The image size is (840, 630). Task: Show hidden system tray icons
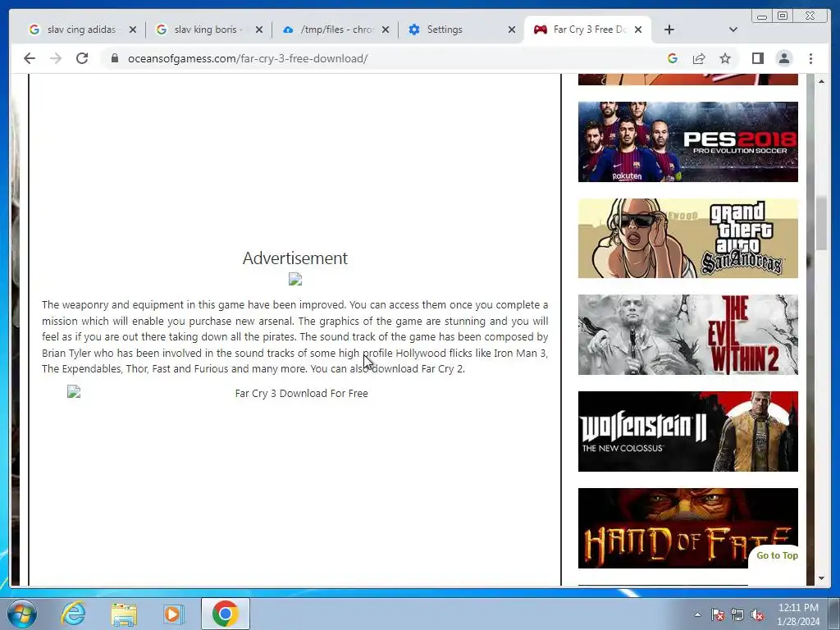click(x=697, y=614)
